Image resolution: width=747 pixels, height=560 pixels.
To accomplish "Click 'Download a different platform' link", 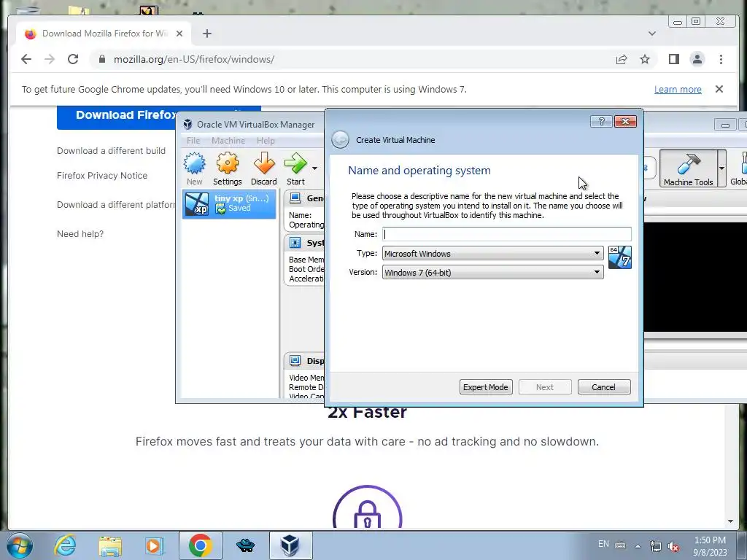I will coord(116,205).
